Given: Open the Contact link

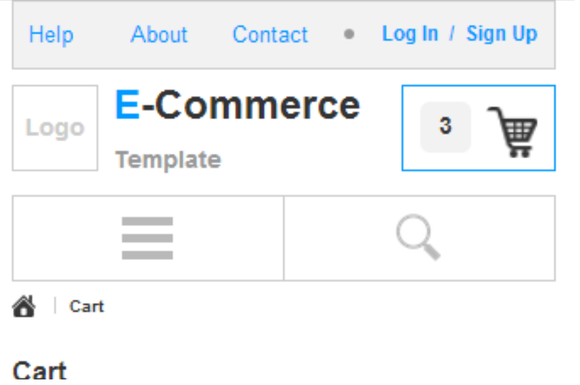Looking at the screenshot, I should [270, 34].
